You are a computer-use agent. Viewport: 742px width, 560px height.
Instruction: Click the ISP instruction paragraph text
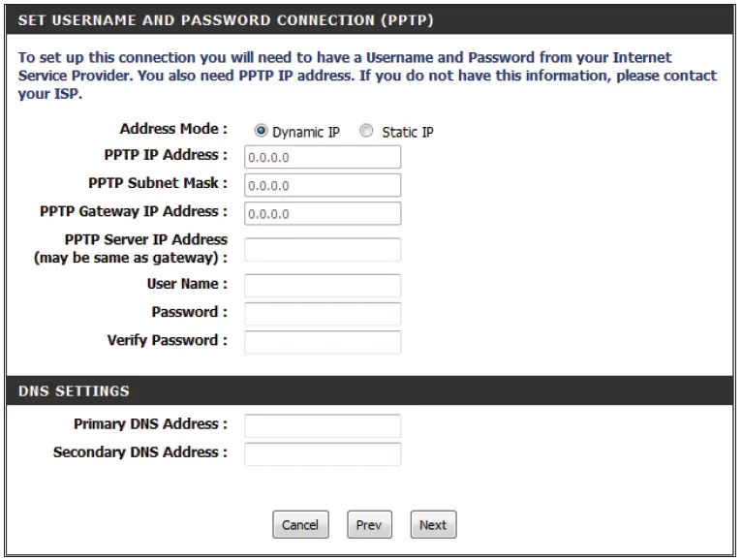[368, 75]
